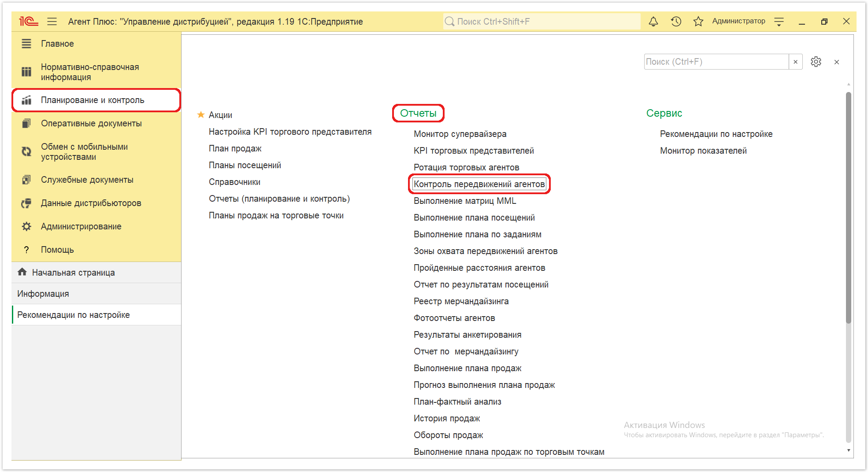
Task: Go to Начальная страница tab
Action: coord(96,273)
